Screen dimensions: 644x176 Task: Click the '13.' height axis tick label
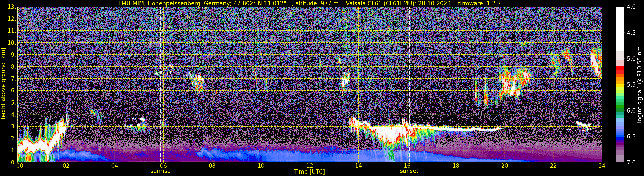coord(12,7)
